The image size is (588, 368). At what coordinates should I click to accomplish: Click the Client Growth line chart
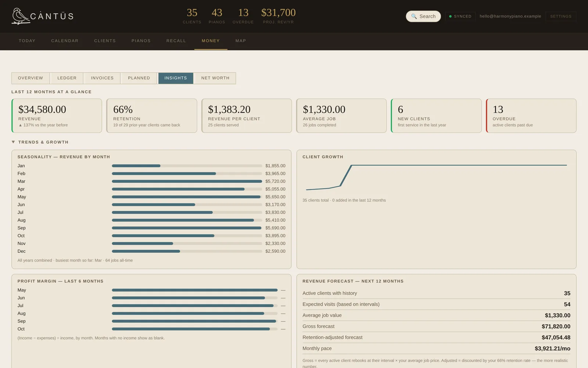click(436, 177)
